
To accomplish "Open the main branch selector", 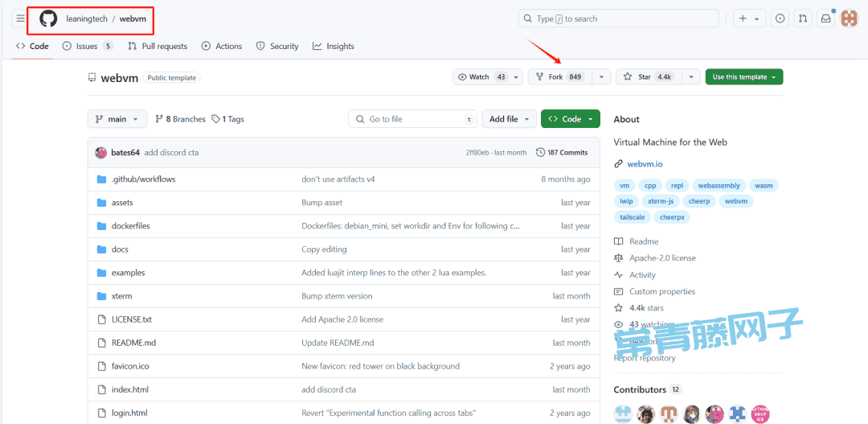I will [x=117, y=119].
